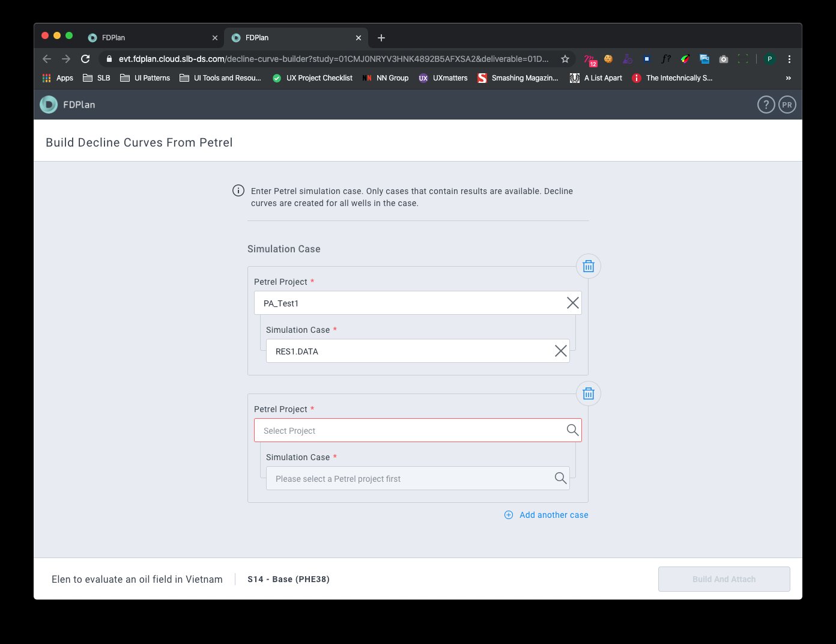Close the first FDPlan browser tab
This screenshot has height=644, width=836.
[x=215, y=38]
